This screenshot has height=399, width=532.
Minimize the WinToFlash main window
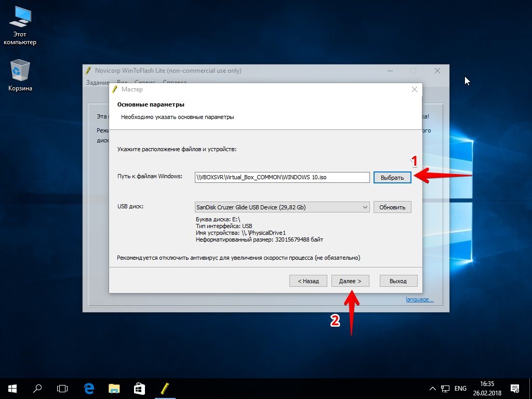(390, 71)
